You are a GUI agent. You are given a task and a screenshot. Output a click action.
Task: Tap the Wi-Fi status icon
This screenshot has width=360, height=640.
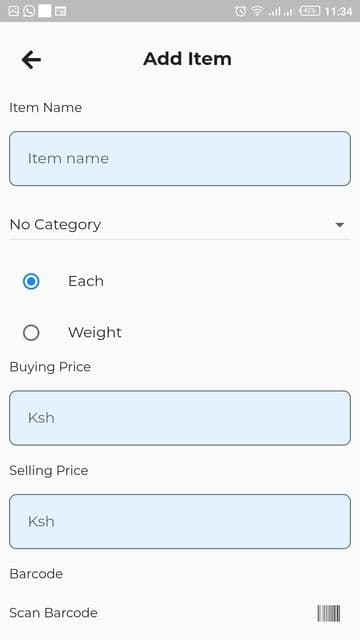tap(257, 11)
